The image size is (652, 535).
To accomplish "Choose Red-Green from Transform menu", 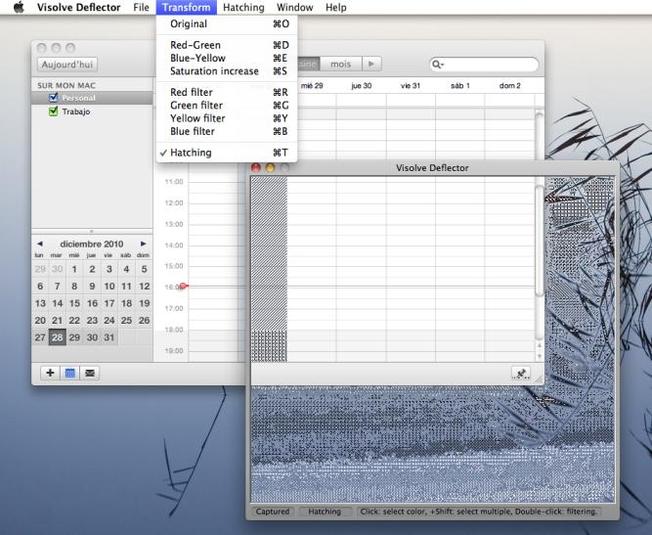I will coord(195,45).
